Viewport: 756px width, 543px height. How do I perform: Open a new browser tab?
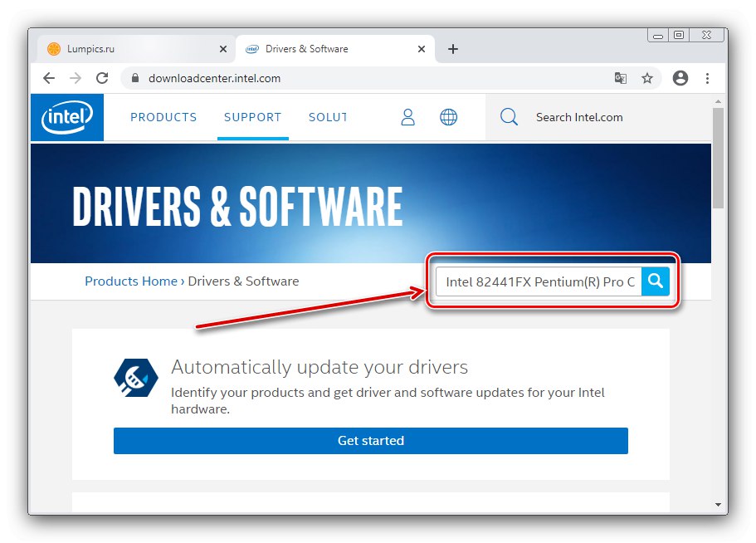[x=453, y=49]
